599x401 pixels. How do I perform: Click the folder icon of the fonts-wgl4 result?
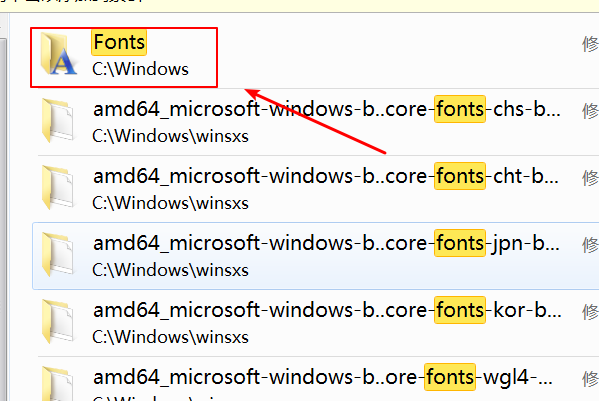click(58, 383)
